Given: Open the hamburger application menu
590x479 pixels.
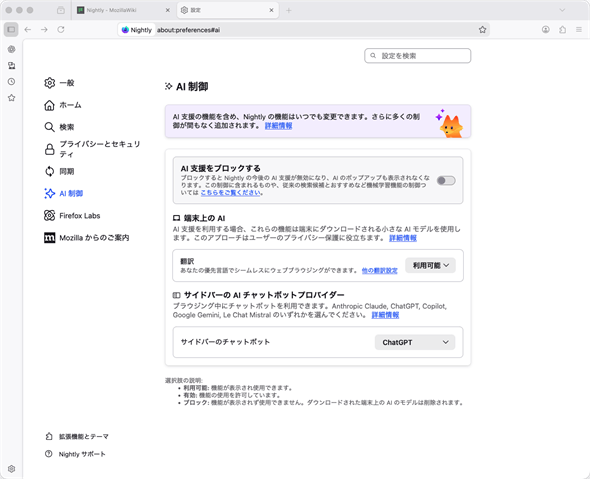Looking at the screenshot, I should click(x=579, y=29).
